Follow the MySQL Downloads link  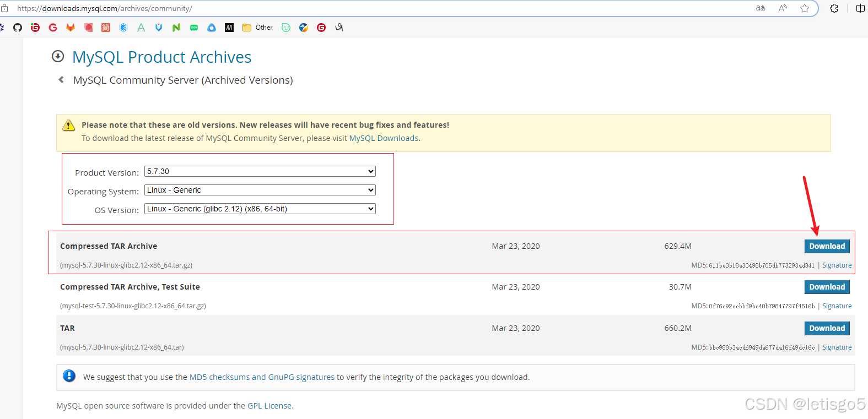click(384, 138)
